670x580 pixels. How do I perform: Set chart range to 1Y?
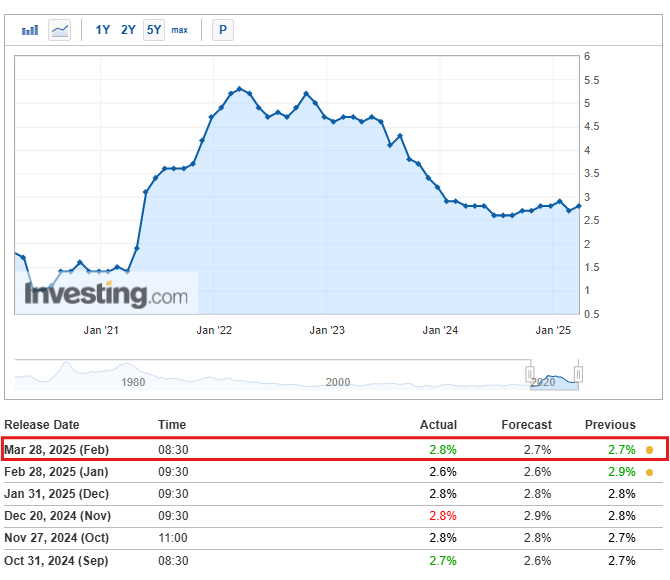click(103, 30)
